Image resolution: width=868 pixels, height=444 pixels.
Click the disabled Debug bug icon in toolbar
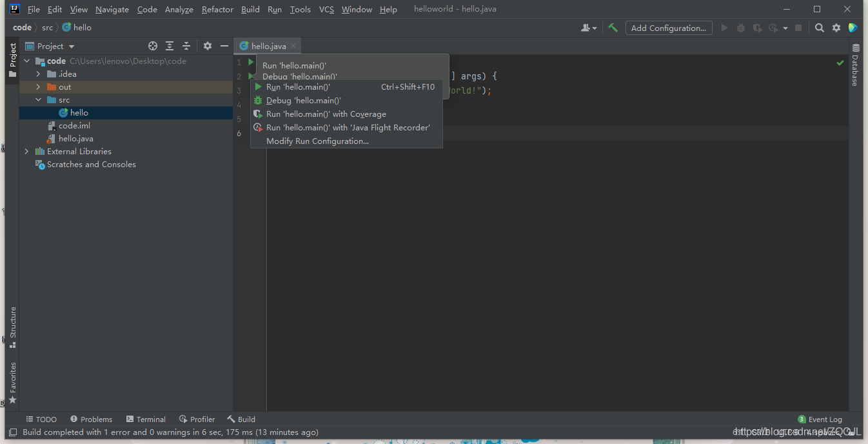[741, 28]
